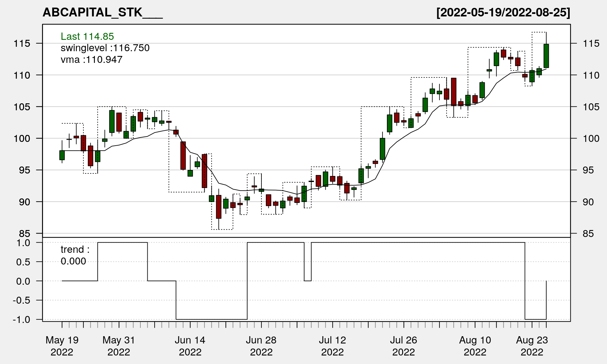The height and width of the screenshot is (364, 607).
Task: Click the green Last 114.85 label
Action: click(87, 36)
